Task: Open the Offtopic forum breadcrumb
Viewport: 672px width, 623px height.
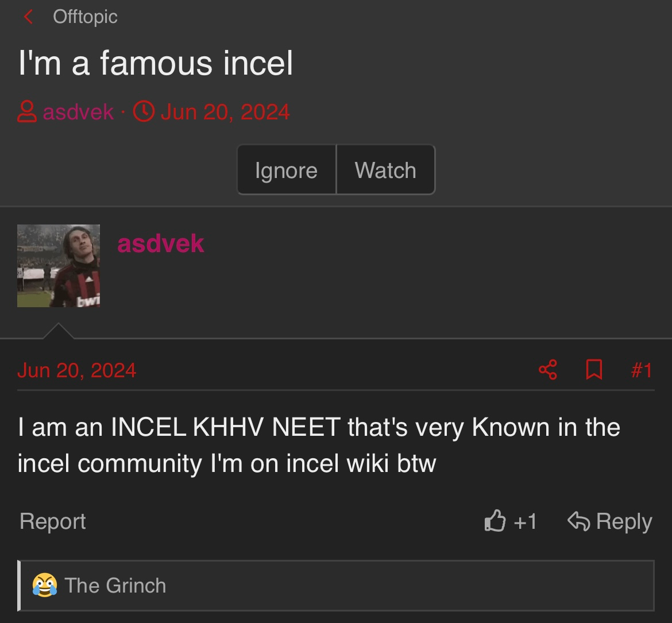Action: (85, 17)
